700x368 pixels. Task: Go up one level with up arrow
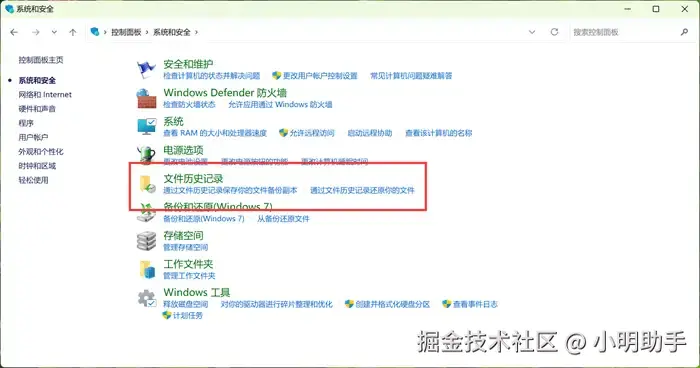click(x=73, y=32)
